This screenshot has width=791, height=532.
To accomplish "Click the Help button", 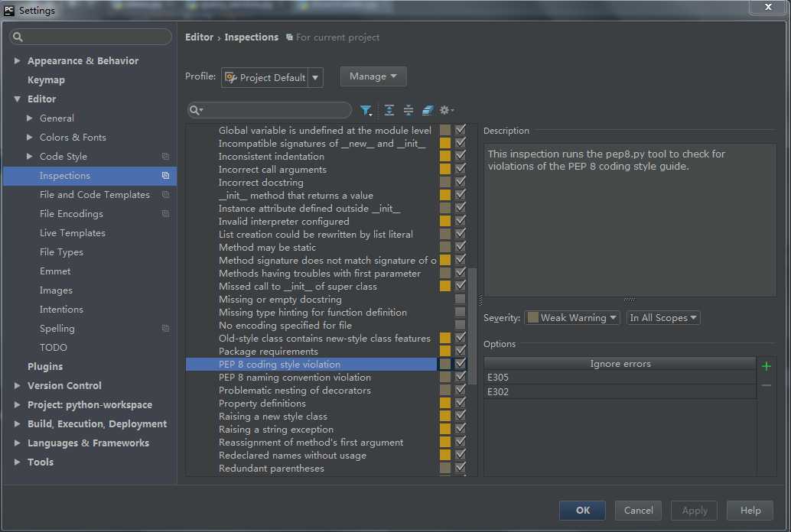I will click(750, 511).
